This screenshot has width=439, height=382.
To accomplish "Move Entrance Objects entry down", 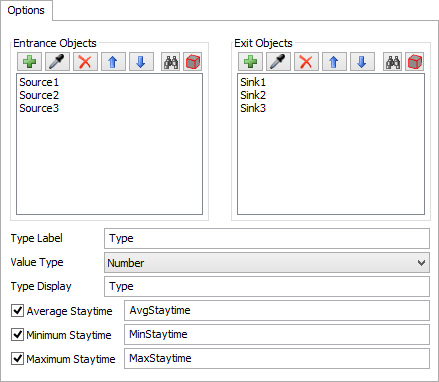I will (141, 62).
